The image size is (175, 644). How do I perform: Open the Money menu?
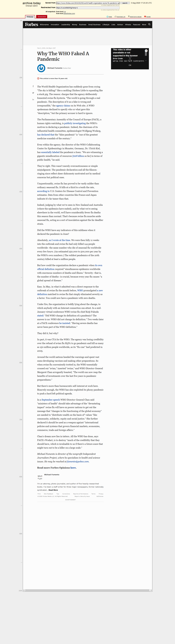[75, 25]
